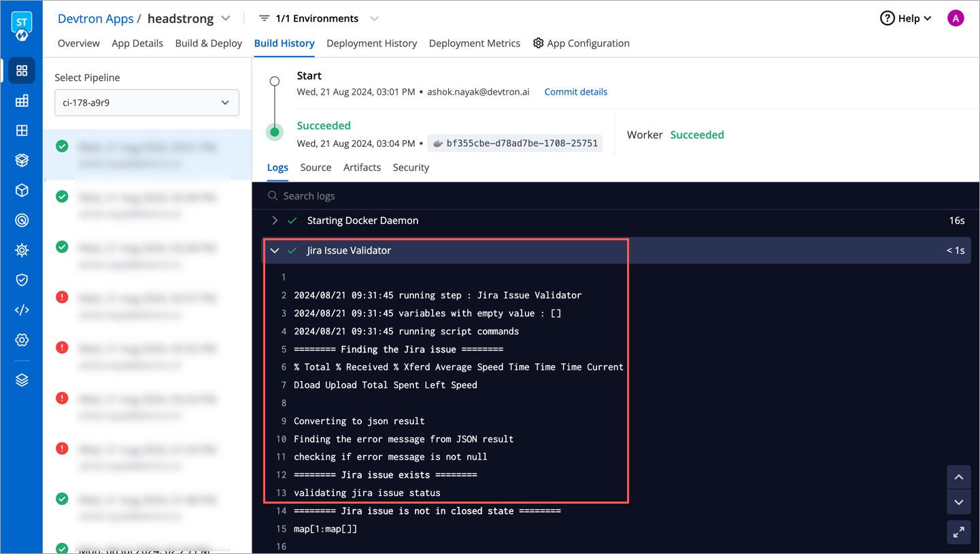This screenshot has height=554, width=980.
Task: Switch to the Deployment Metrics tab
Action: tap(474, 43)
